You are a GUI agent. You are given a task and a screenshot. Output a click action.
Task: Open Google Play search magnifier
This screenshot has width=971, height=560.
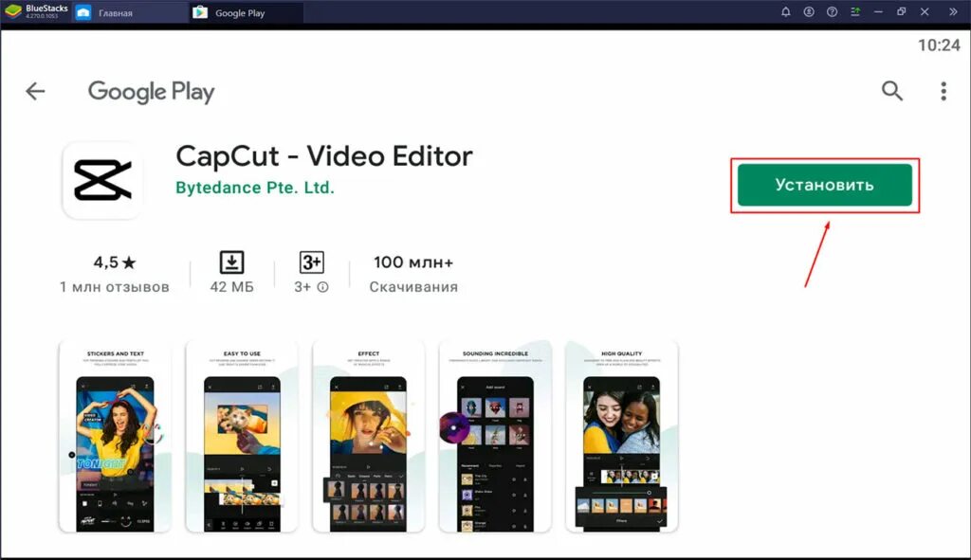click(891, 91)
